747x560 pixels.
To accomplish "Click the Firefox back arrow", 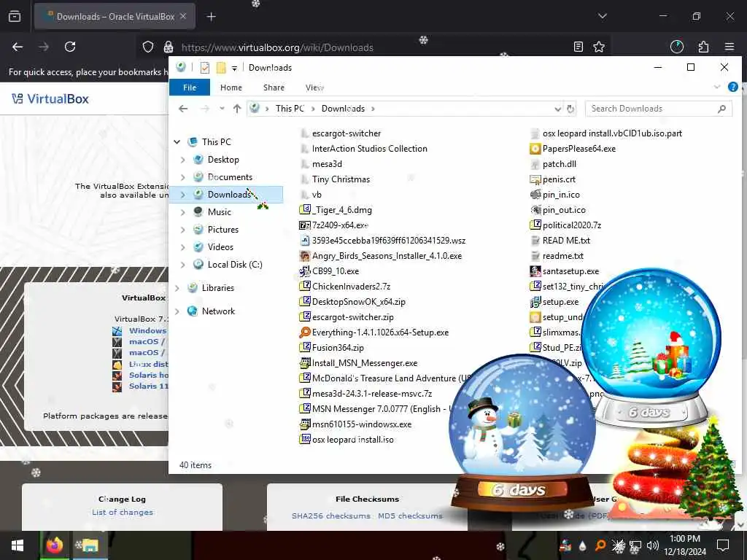I will pos(18,47).
